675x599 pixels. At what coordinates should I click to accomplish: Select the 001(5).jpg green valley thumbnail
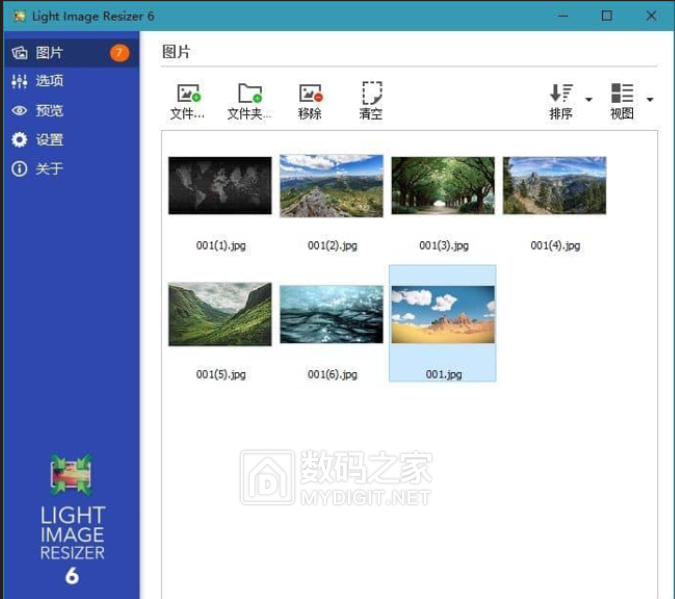pos(220,315)
